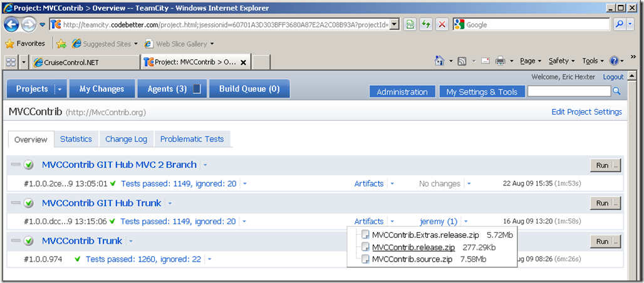
Task: Open the Problematic Tests tab
Action: pos(192,139)
